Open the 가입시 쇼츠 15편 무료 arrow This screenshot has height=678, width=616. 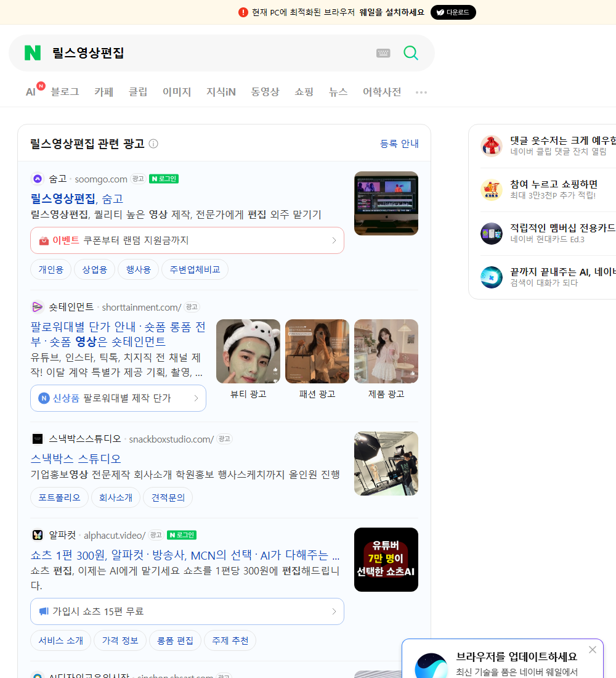tap(334, 611)
